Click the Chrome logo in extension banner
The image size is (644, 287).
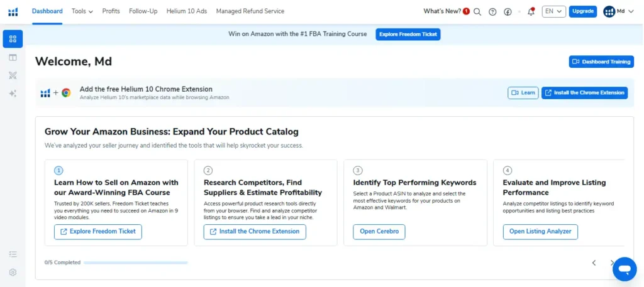pos(66,93)
